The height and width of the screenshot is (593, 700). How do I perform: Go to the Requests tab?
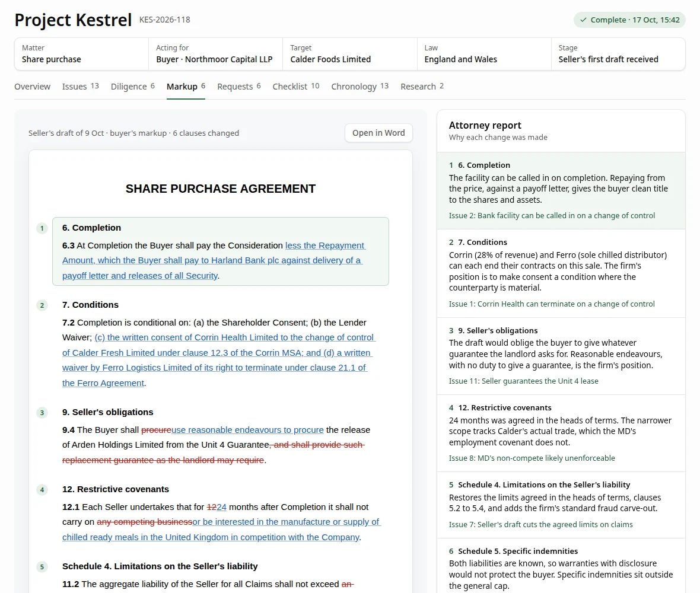239,87
